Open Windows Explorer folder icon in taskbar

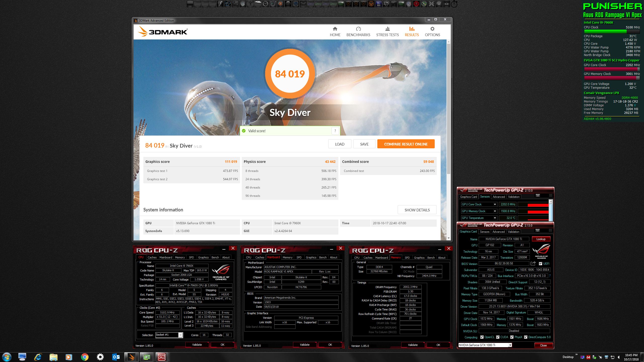tap(53, 357)
